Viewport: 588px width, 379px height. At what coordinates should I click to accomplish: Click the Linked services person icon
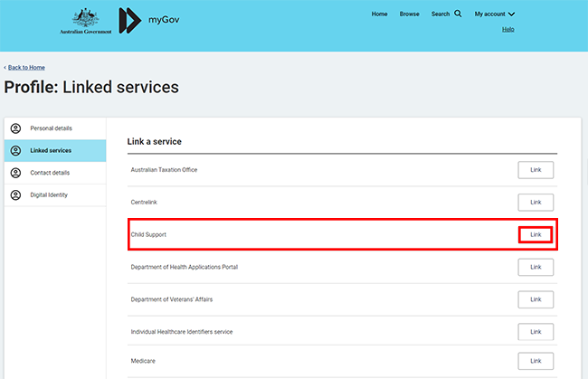click(15, 151)
